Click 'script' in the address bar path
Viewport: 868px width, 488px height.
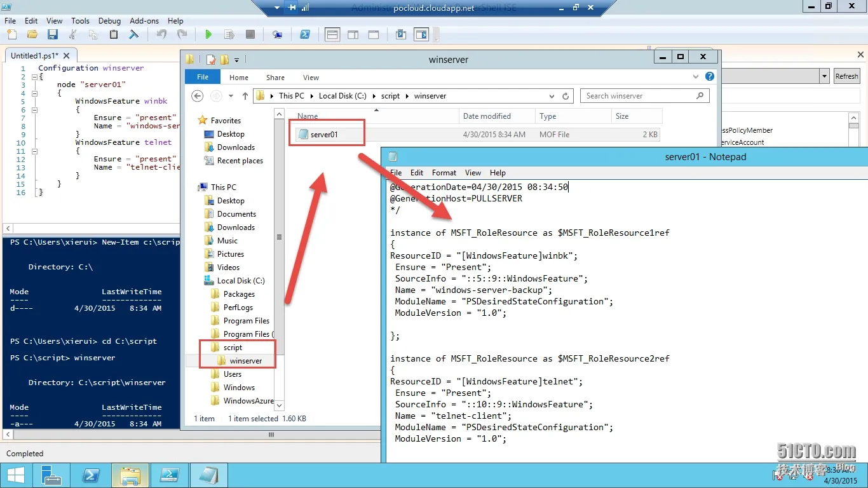(x=390, y=96)
